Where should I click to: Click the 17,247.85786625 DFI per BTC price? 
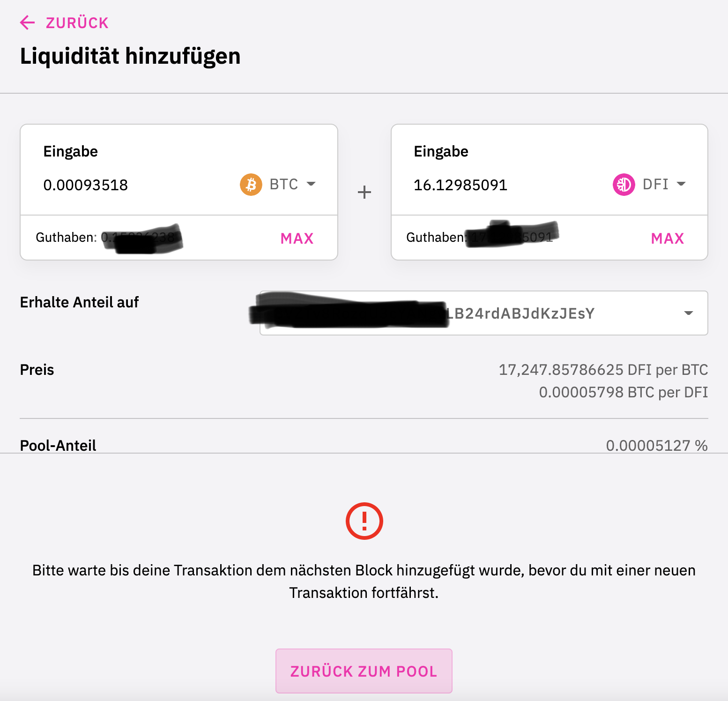(x=603, y=370)
